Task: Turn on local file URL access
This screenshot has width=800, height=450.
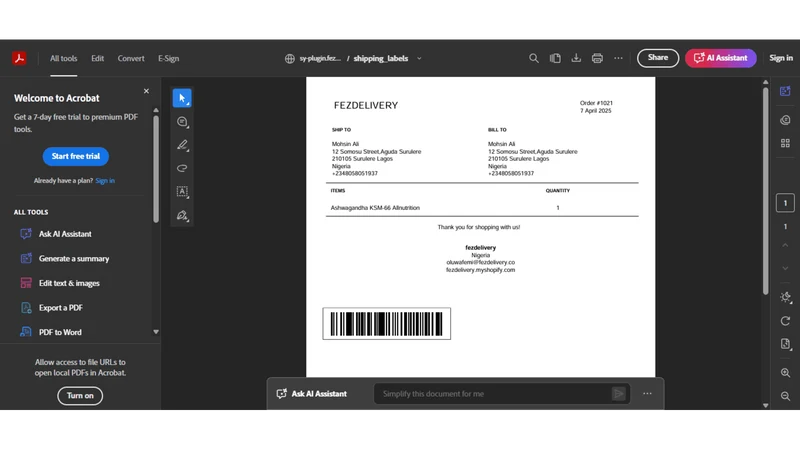Action: [80, 395]
